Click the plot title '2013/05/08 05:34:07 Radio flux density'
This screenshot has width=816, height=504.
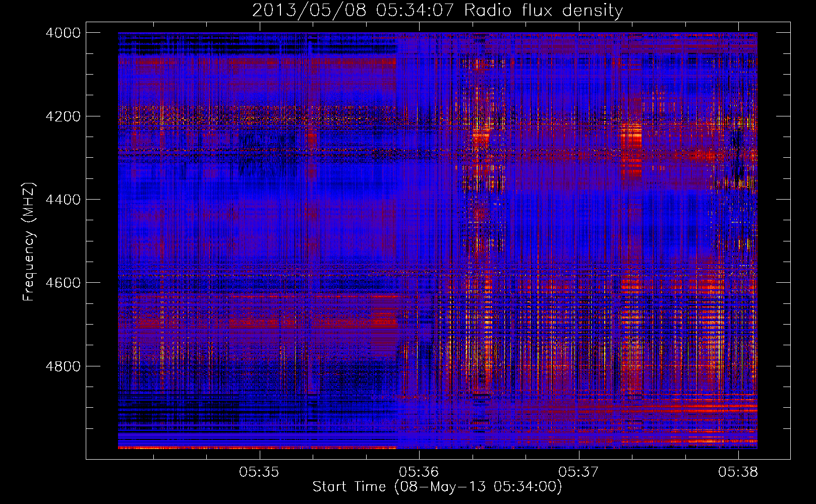437,10
